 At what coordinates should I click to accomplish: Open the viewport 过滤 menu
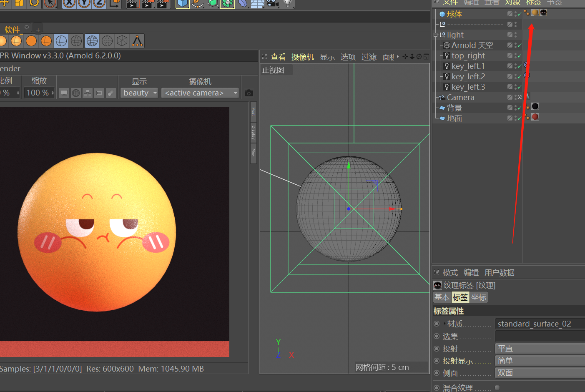pos(369,57)
